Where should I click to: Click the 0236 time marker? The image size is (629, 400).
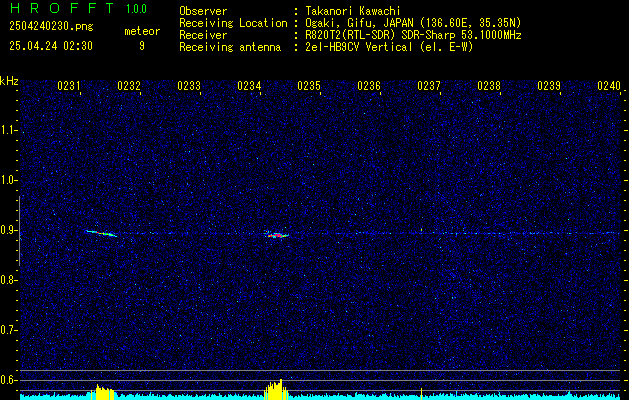point(369,86)
